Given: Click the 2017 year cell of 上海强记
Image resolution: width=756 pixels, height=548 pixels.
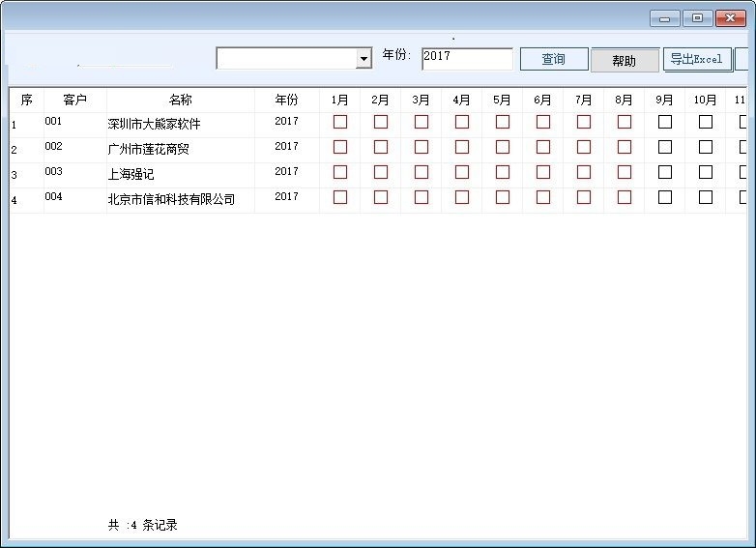Looking at the screenshot, I should point(287,175).
